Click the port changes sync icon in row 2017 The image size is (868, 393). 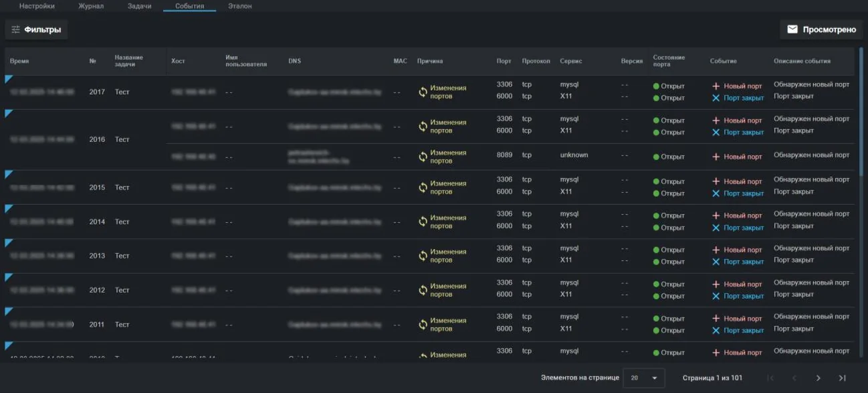coord(423,92)
